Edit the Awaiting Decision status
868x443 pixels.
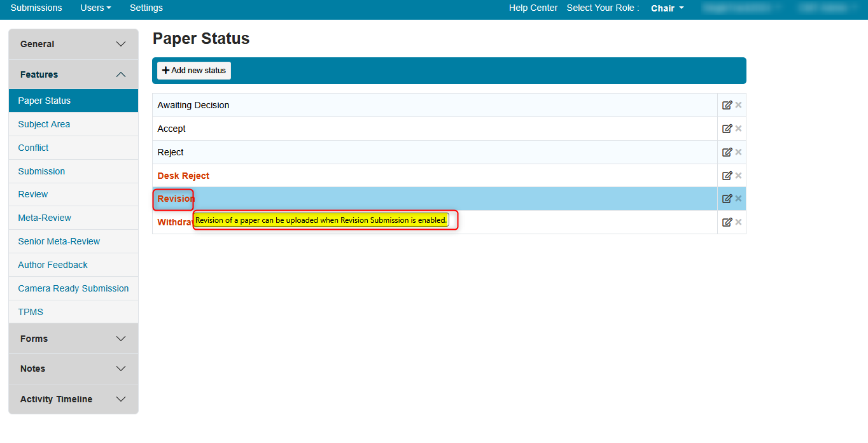point(727,105)
